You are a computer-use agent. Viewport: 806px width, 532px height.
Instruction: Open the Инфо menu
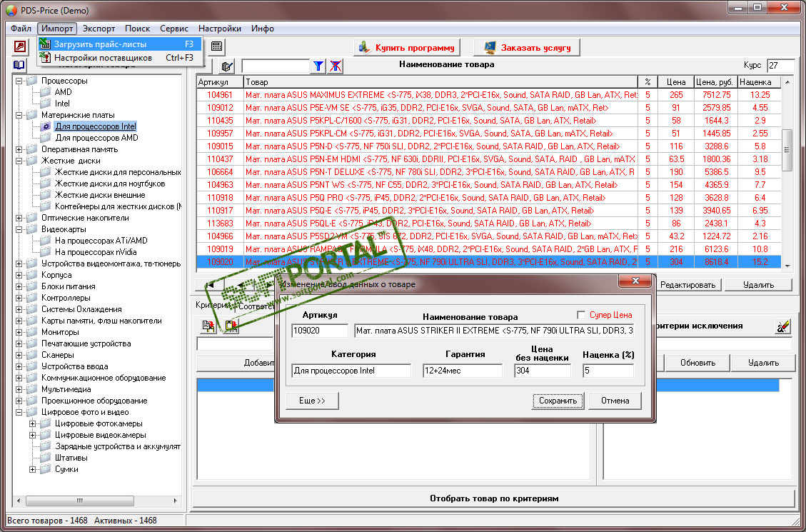(x=262, y=29)
